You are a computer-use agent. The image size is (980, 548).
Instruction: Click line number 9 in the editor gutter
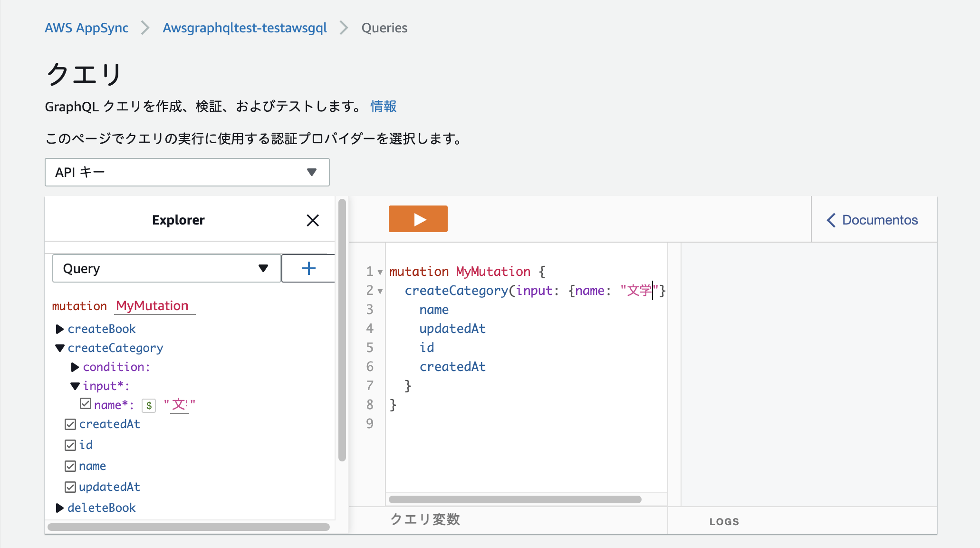(370, 424)
